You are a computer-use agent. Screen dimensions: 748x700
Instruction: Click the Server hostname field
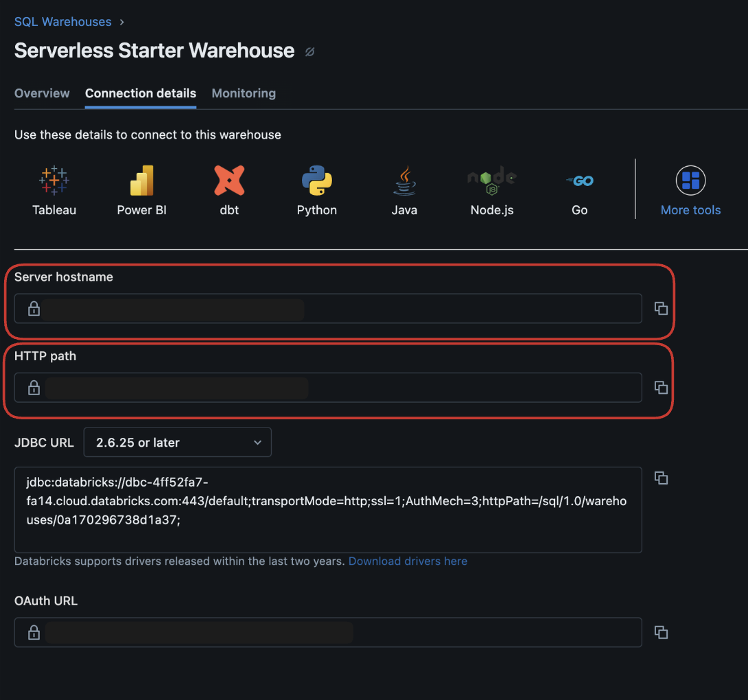tap(328, 309)
